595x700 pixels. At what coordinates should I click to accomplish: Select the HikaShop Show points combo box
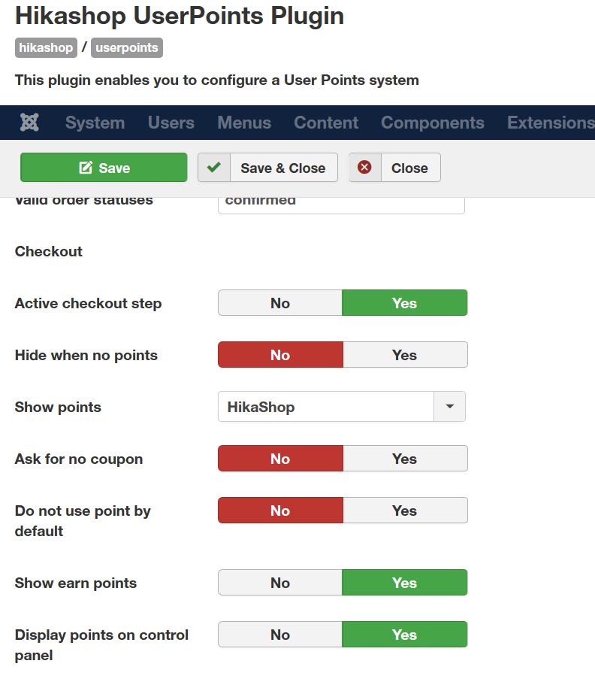[x=325, y=407]
